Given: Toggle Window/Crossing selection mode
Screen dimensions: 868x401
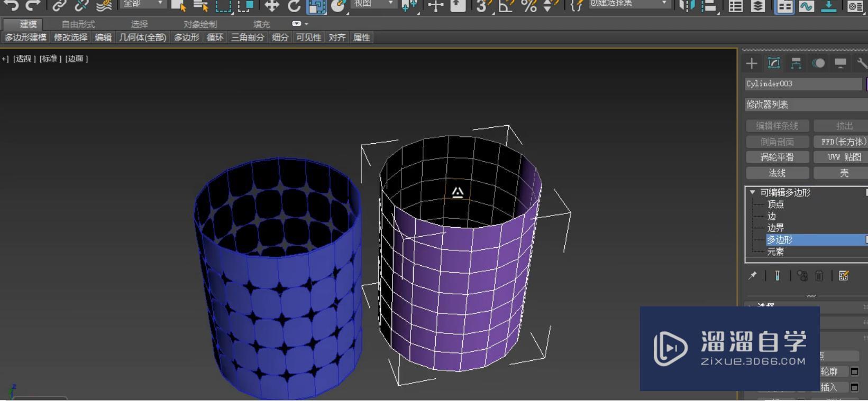Looking at the screenshot, I should 245,5.
